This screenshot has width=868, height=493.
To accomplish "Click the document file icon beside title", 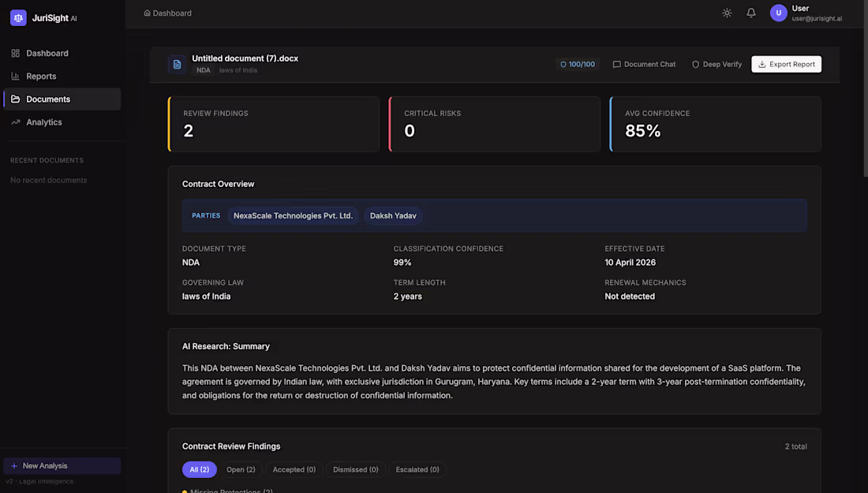I will coord(177,64).
